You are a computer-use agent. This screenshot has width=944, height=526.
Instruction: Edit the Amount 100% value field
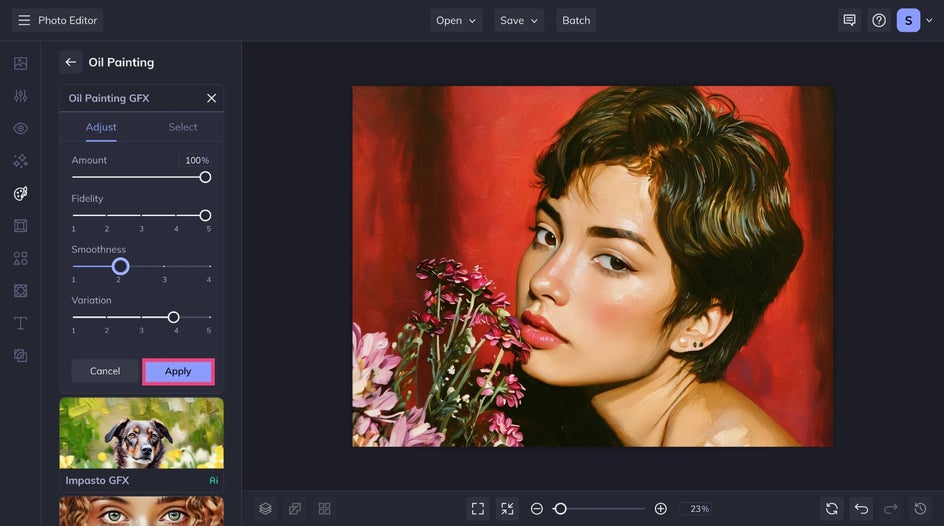click(x=194, y=160)
